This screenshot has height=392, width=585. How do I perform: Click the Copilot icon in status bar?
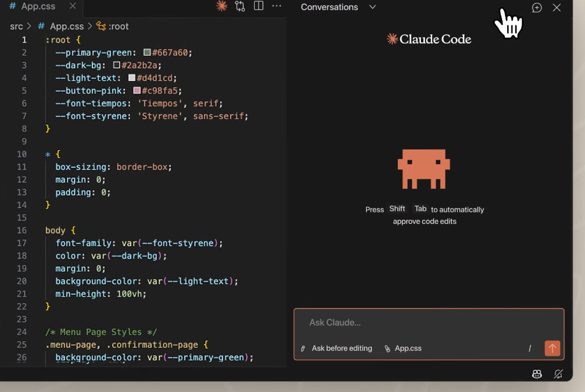pos(537,374)
